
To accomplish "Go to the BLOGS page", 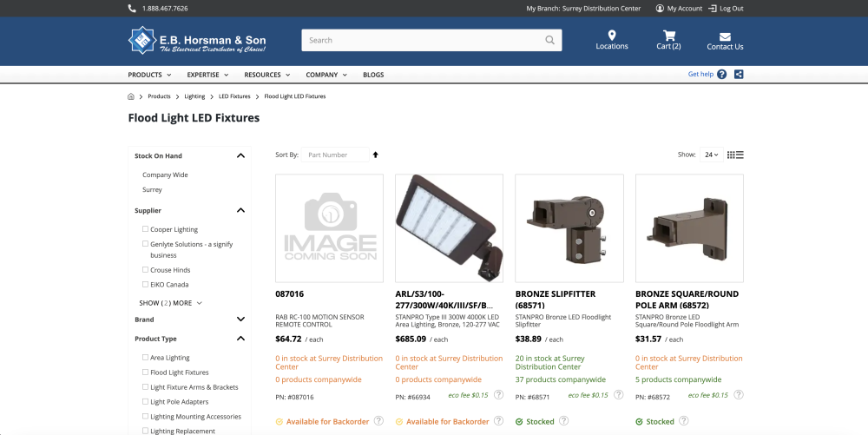I will [373, 75].
